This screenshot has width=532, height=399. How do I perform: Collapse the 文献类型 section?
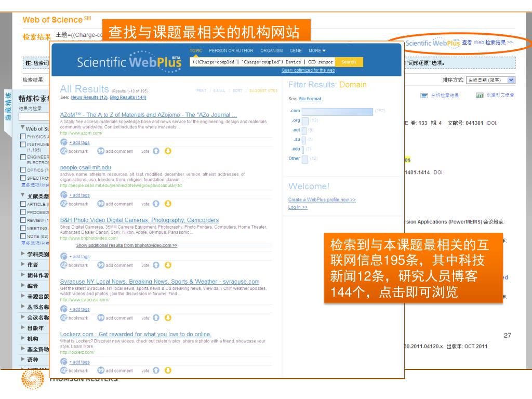coord(22,195)
